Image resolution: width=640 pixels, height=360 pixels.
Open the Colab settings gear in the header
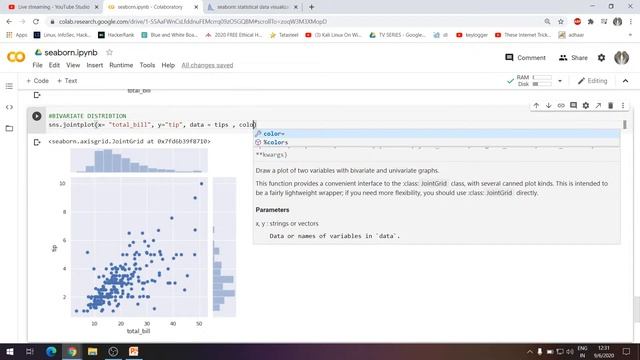click(x=601, y=58)
